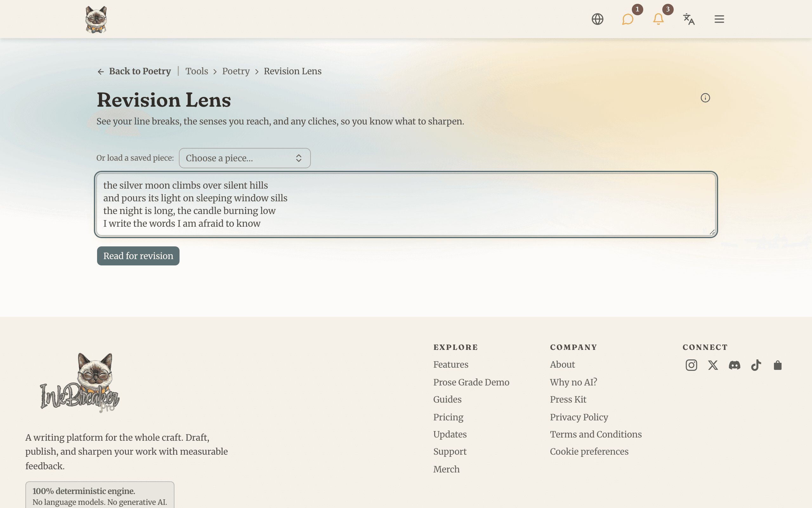Click the COMPANY footer heading
This screenshot has width=812, height=508.
click(573, 347)
